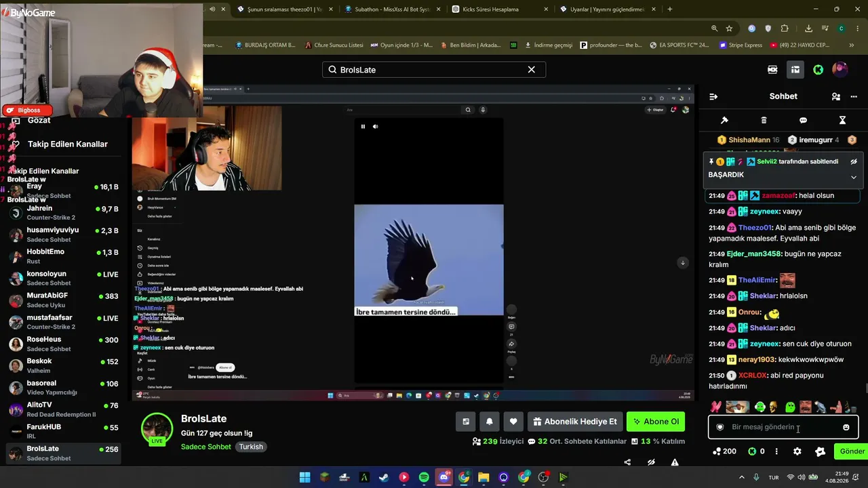This screenshot has width=868, height=488.
Task: Open Stripe Express bookmark
Action: 741,45
